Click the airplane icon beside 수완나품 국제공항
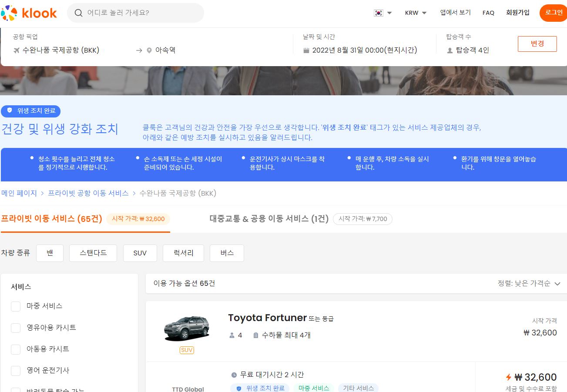The image size is (567, 392). click(x=17, y=50)
